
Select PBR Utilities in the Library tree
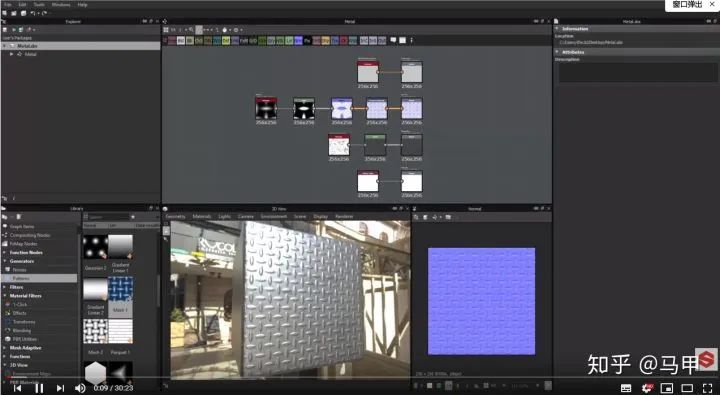pyautogui.click(x=24, y=339)
